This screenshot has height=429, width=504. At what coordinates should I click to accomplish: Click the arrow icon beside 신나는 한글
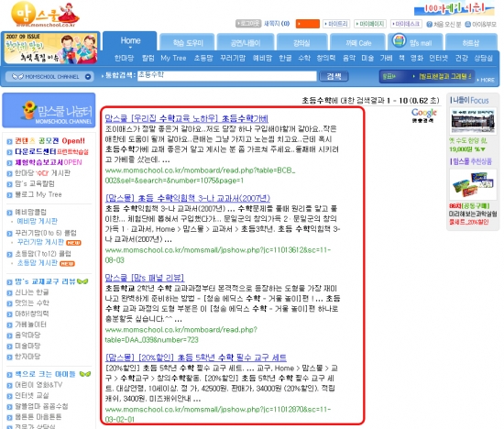[x=10, y=293]
